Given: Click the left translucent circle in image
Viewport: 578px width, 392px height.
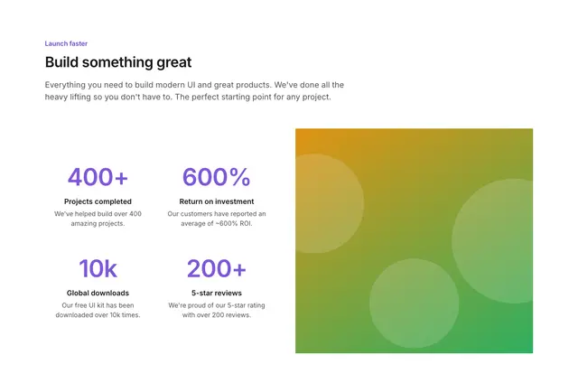Looking at the screenshot, I should [x=329, y=203].
